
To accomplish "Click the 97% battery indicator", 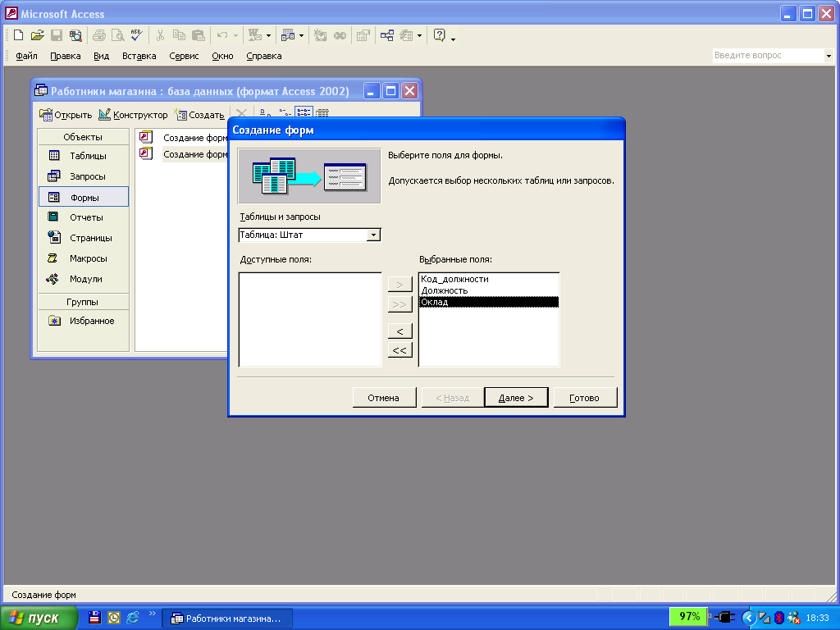I will [x=689, y=617].
